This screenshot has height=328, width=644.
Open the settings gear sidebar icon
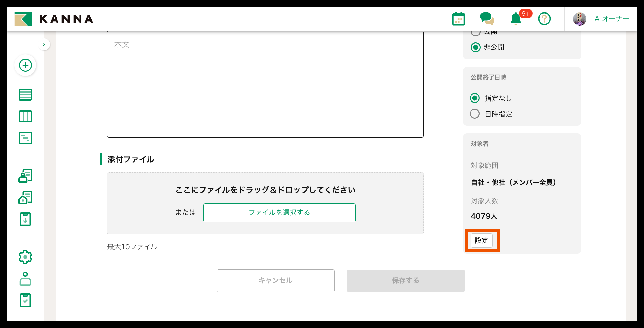[x=25, y=257]
